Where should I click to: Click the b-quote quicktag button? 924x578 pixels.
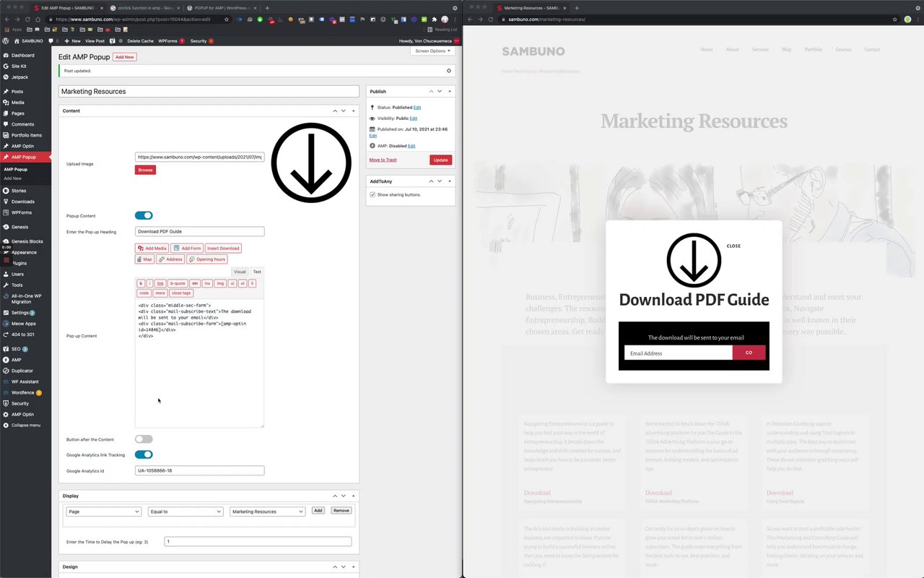click(178, 284)
